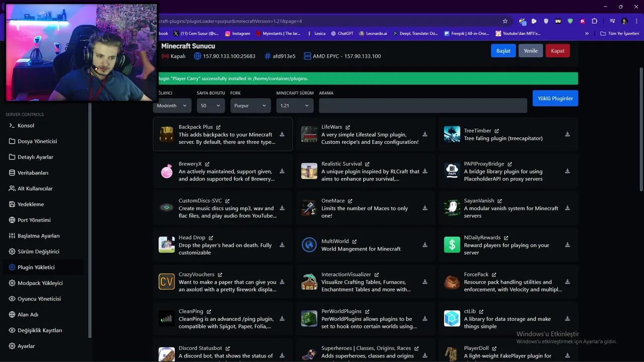Download the PAPIProxyBridge plugin
The image size is (644, 362).
pos(567,171)
